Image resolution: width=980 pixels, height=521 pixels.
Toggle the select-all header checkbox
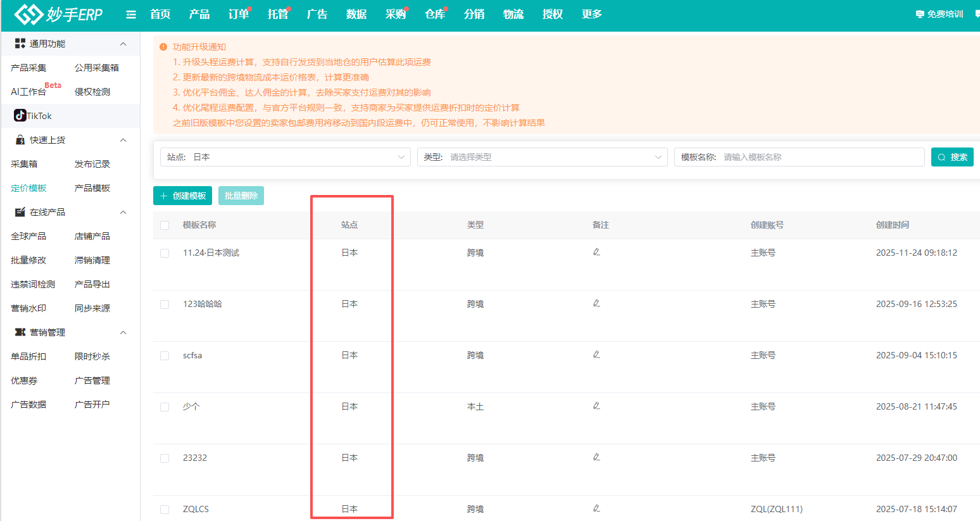pos(165,225)
